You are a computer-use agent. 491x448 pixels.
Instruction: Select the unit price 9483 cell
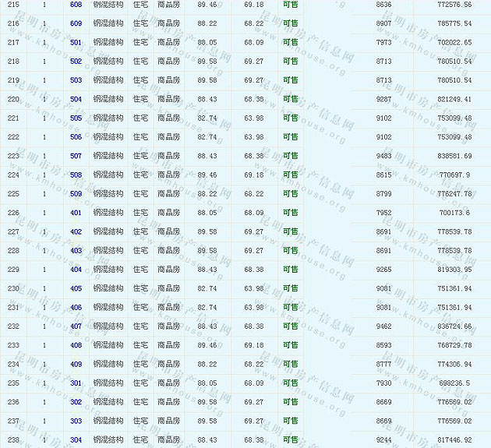(x=384, y=156)
